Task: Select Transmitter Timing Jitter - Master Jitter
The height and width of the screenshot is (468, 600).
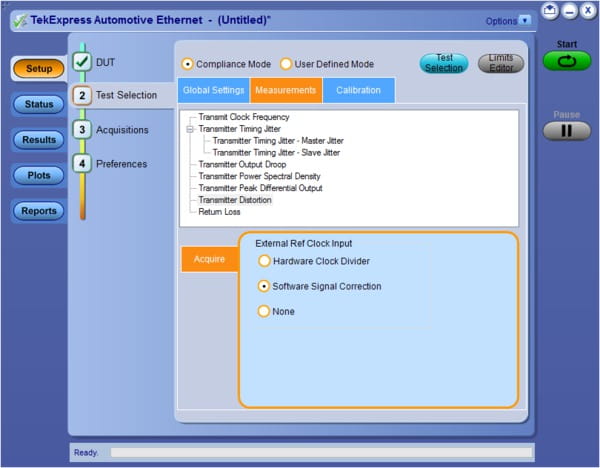Action: (x=278, y=141)
